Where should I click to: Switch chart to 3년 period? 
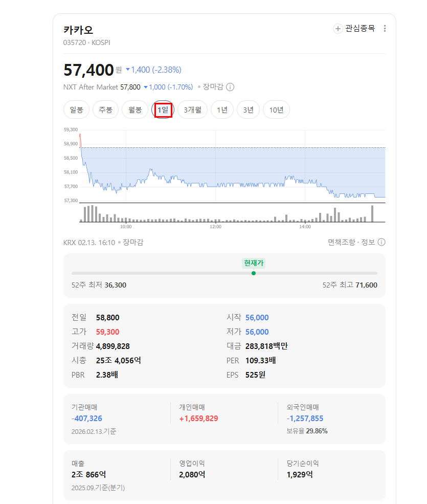248,110
